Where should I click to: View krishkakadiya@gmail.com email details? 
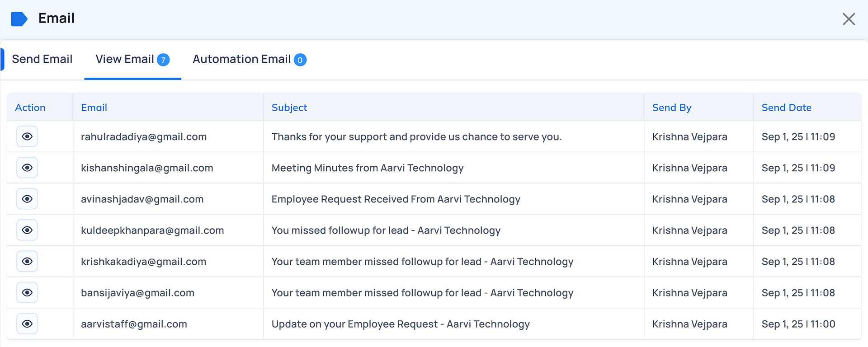[x=27, y=261]
